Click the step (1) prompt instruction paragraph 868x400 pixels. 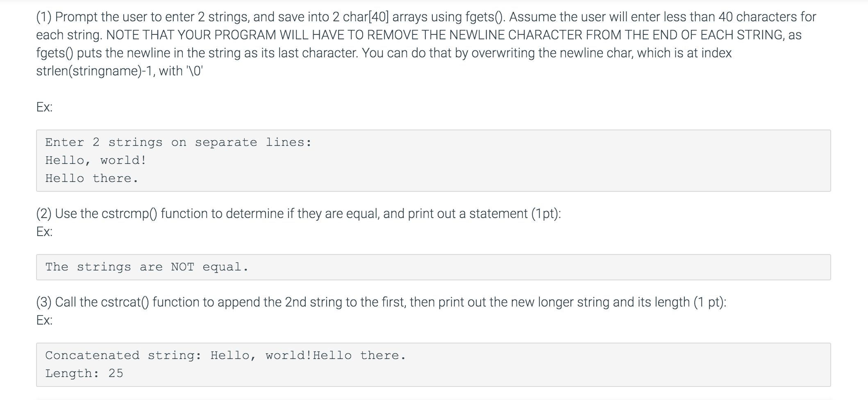click(x=426, y=44)
